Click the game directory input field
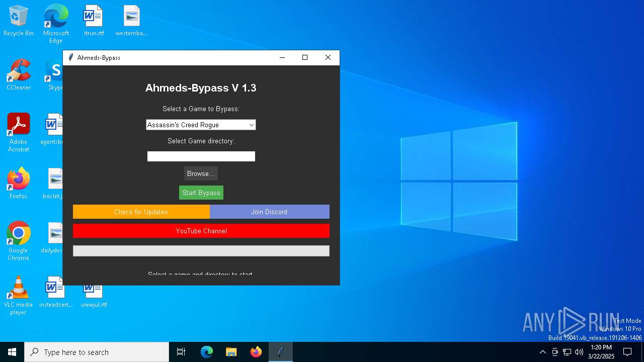 tap(201, 156)
